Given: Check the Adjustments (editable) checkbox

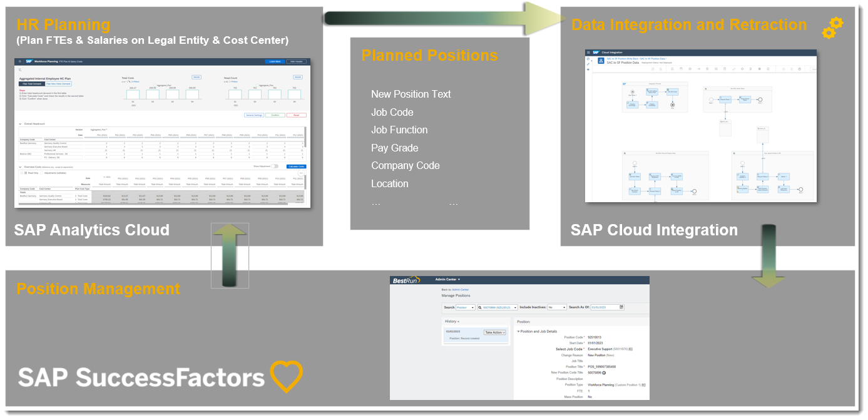Looking at the screenshot, I should (41, 173).
